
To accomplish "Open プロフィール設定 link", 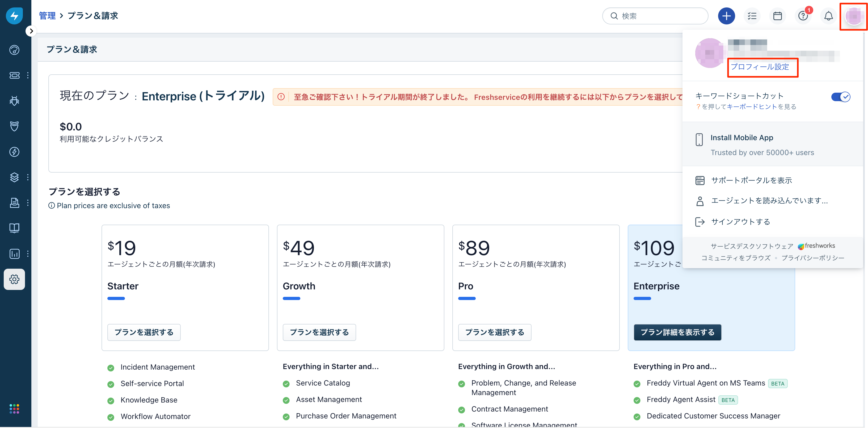I will [760, 67].
